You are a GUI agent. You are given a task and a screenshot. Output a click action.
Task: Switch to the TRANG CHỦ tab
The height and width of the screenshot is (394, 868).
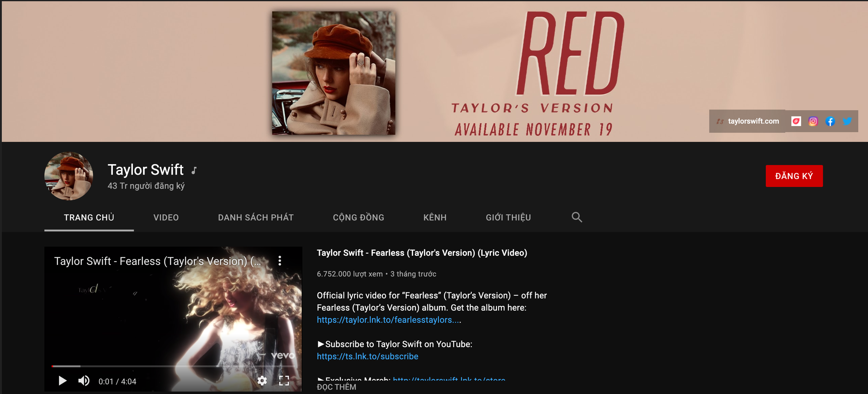point(89,217)
